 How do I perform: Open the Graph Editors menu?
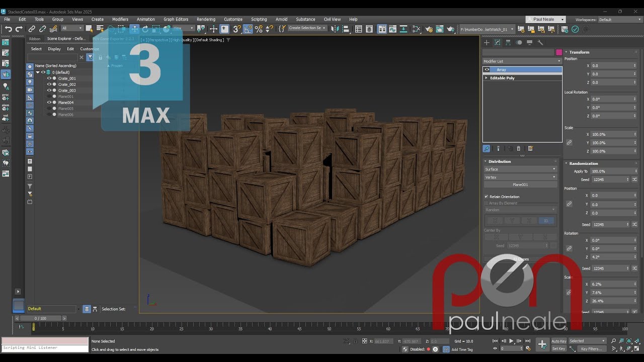[x=176, y=19]
